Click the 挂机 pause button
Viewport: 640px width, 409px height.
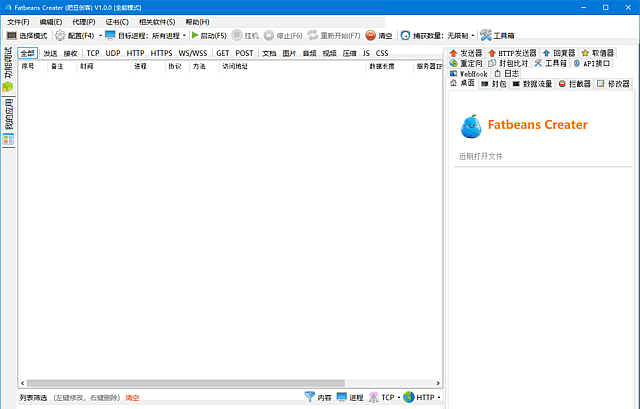245,36
